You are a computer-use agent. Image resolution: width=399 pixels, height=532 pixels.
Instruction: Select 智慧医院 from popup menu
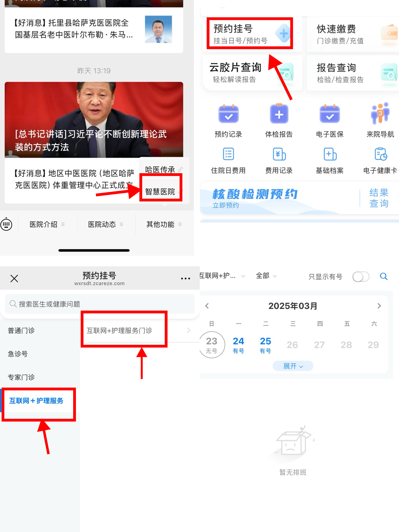[x=160, y=191]
